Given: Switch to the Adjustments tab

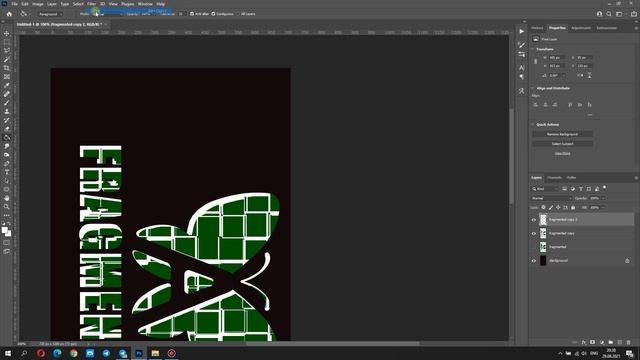Looking at the screenshot, I should pos(581,28).
